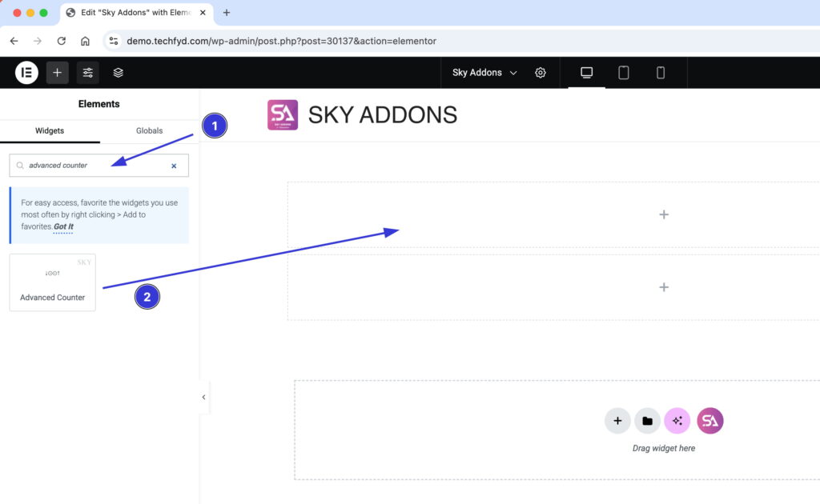The width and height of the screenshot is (820, 504).
Task: Open the site settings sliders icon
Action: (88, 73)
